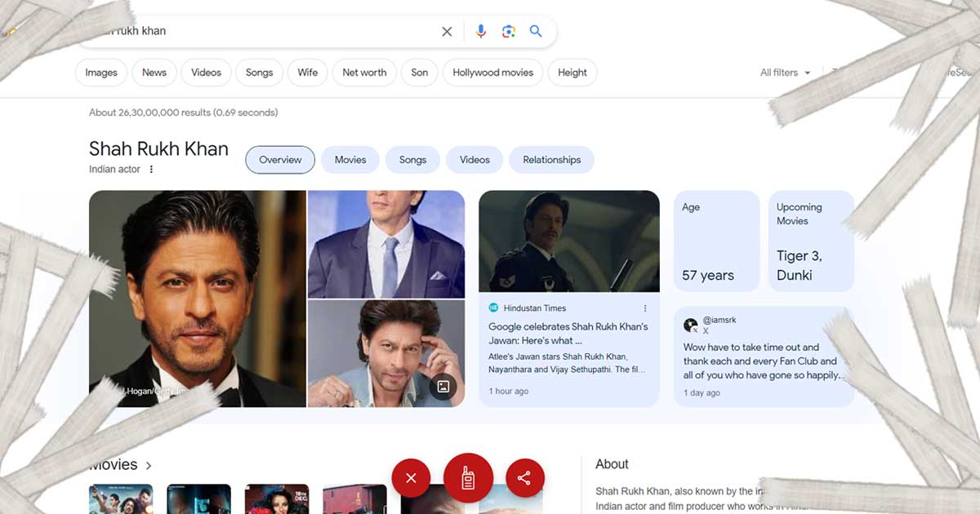
Task: Start voice search with the microphone icon
Action: 481,32
